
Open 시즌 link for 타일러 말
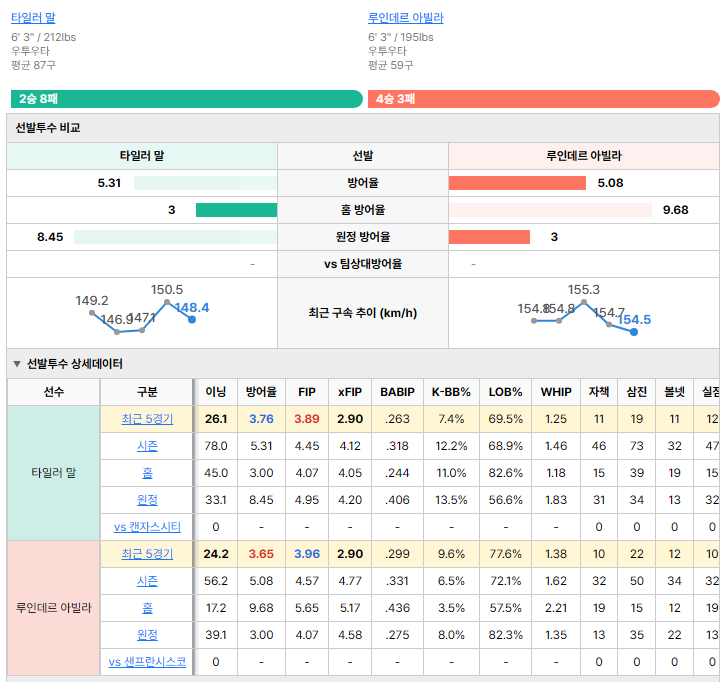tap(147, 446)
